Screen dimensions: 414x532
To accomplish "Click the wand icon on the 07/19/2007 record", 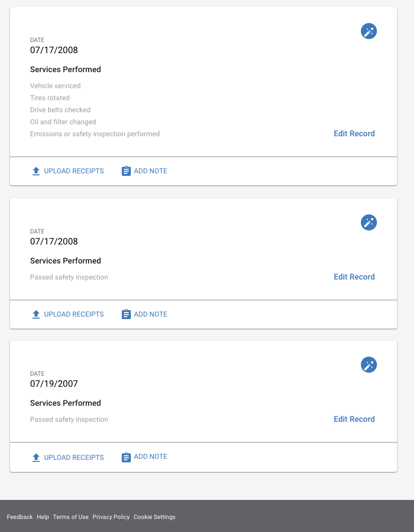I will coord(368,365).
